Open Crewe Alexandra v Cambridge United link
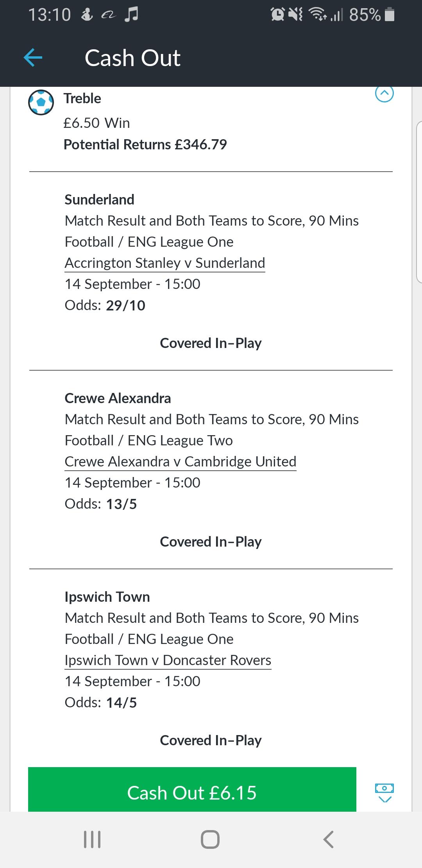The width and height of the screenshot is (422, 868). click(x=180, y=462)
